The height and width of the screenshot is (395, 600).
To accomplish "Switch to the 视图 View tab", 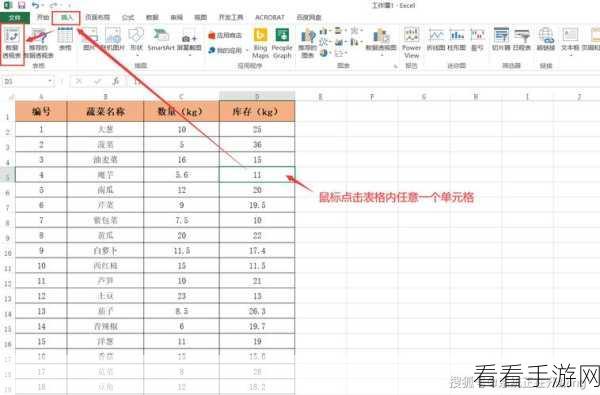I will tap(201, 17).
